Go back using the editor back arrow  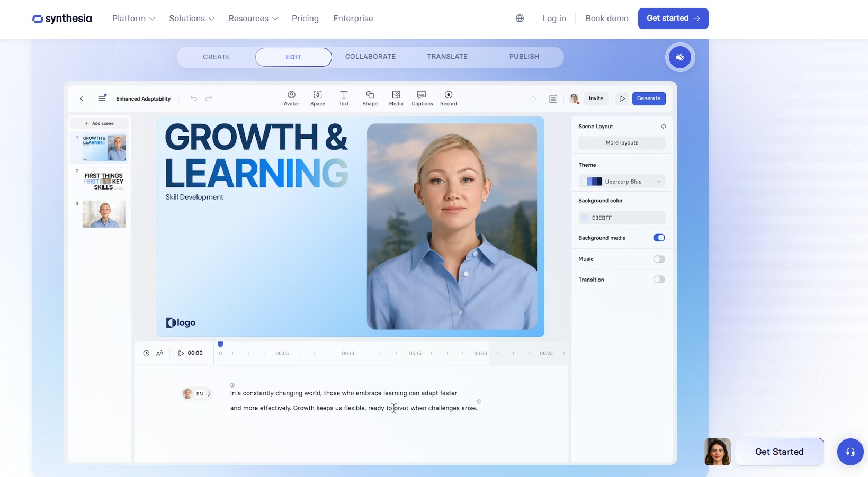(82, 98)
